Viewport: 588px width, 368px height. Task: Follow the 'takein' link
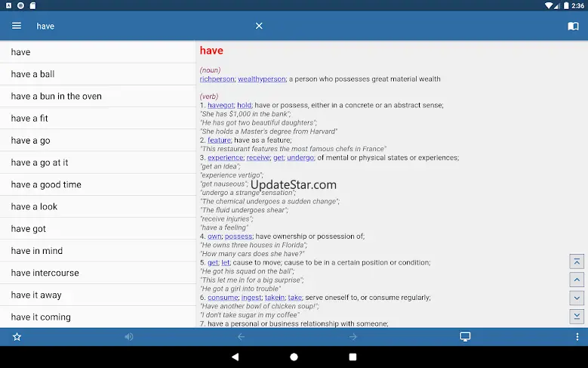(275, 298)
